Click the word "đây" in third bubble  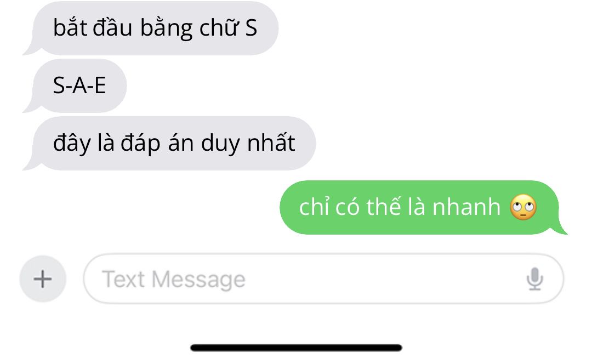pos(72,144)
